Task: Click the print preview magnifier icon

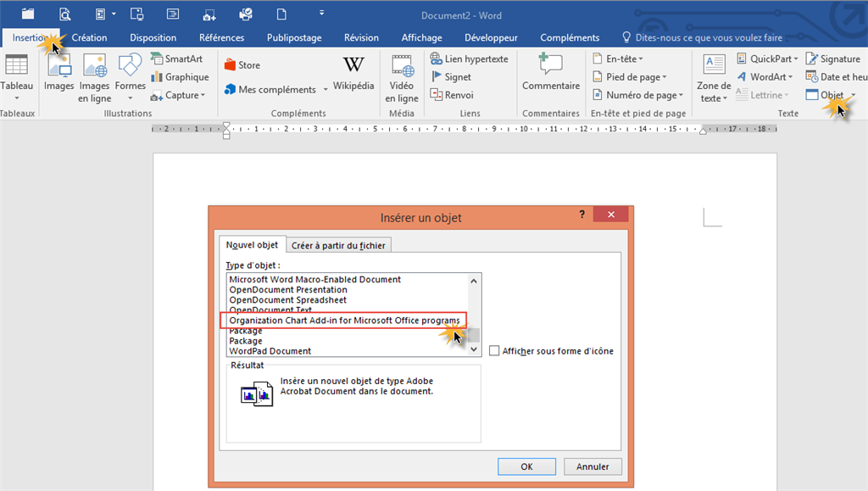Action: [x=64, y=14]
